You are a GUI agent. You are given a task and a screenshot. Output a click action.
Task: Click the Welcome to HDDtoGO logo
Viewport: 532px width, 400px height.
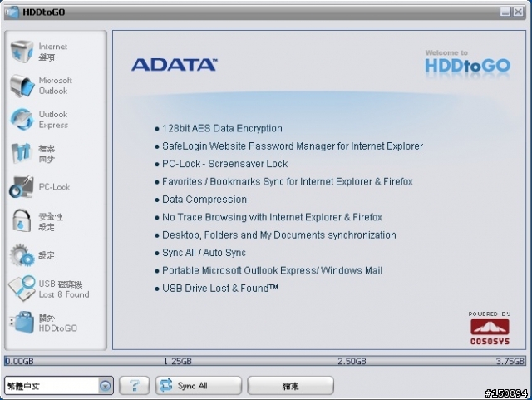(x=467, y=62)
